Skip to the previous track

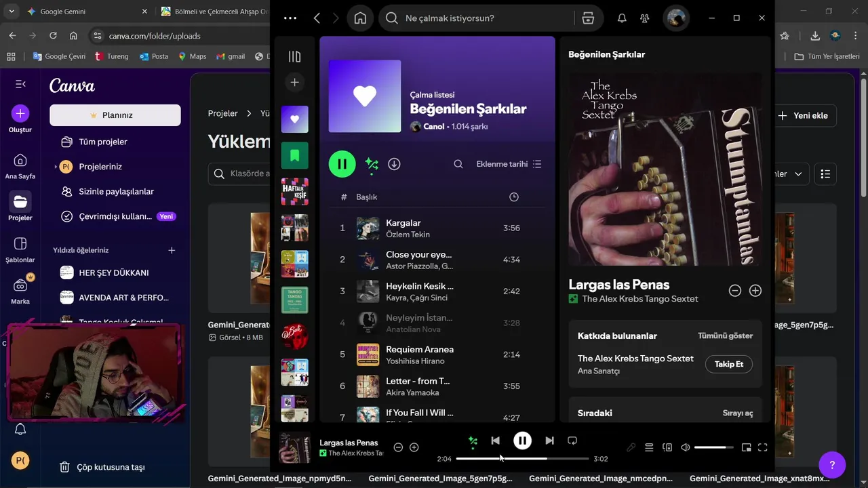click(495, 441)
